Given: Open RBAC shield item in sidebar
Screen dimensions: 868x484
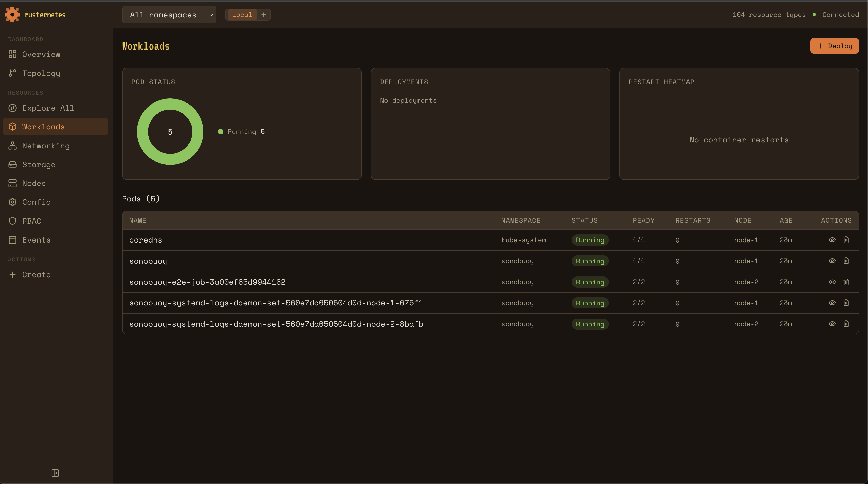Looking at the screenshot, I should coord(32,221).
